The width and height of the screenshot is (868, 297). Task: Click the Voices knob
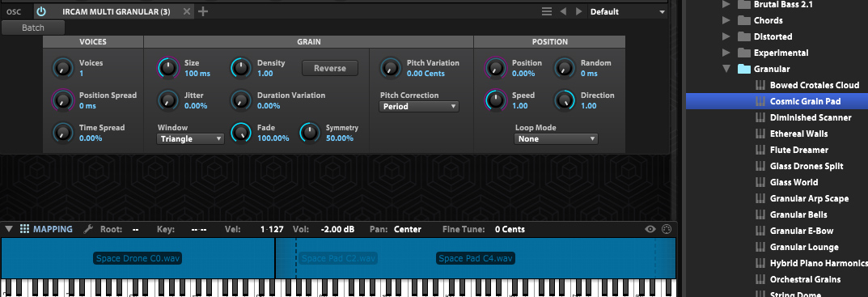(62, 68)
